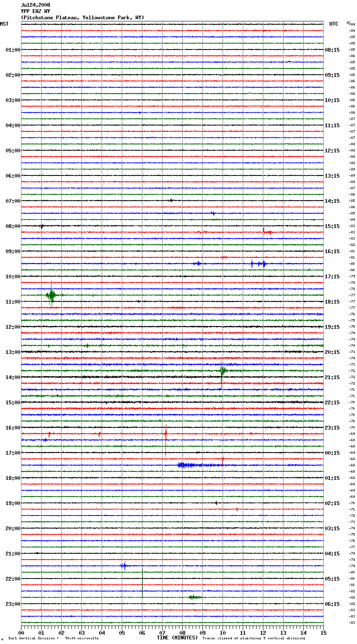Select the 10:00 MST time label
This screenshot has height=644, width=357.
pos(13,277)
